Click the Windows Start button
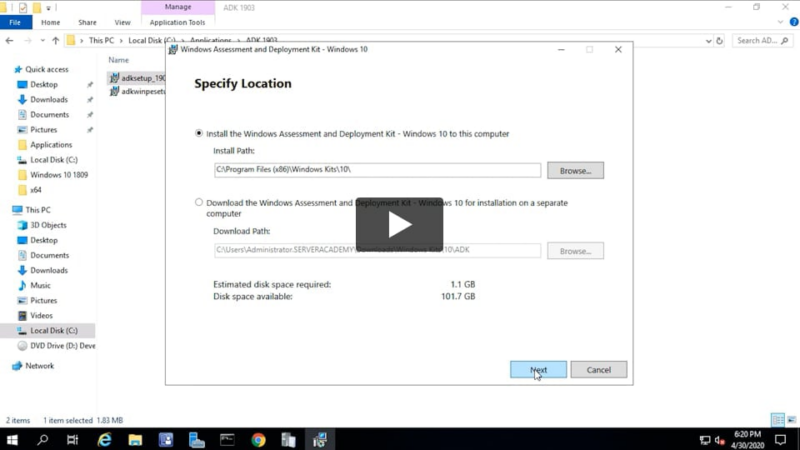Screen dimensions: 800x450 pyautogui.click(x=13, y=439)
